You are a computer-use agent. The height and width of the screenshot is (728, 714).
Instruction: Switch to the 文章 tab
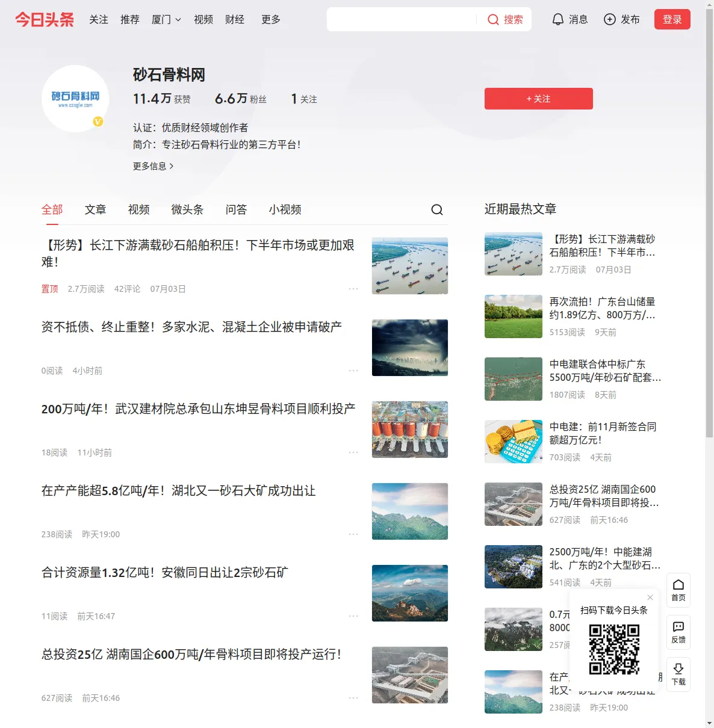point(96,209)
